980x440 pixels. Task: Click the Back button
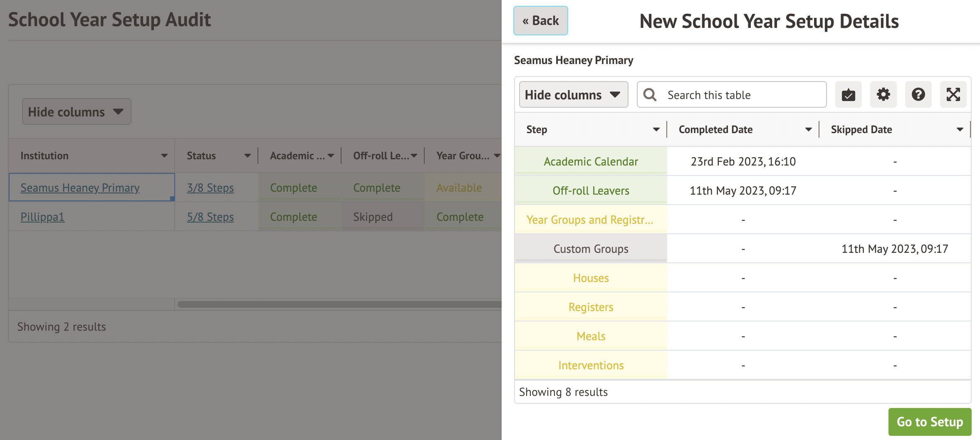tap(540, 21)
